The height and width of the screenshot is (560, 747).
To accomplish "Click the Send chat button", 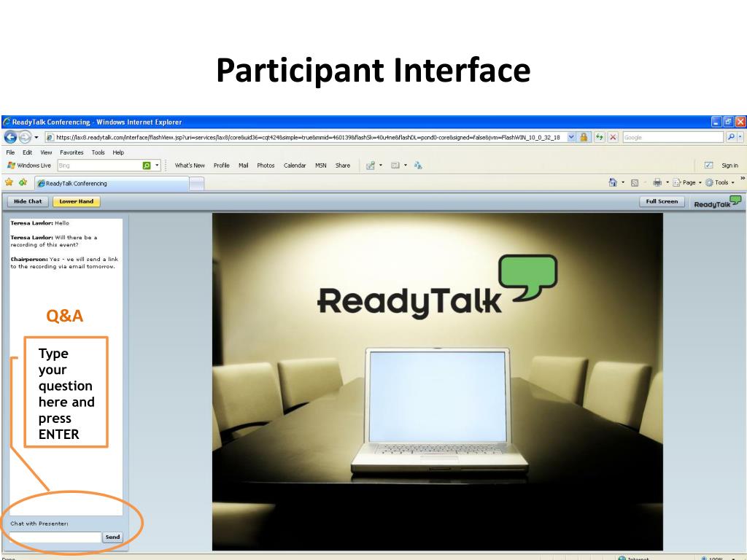I will [112, 537].
